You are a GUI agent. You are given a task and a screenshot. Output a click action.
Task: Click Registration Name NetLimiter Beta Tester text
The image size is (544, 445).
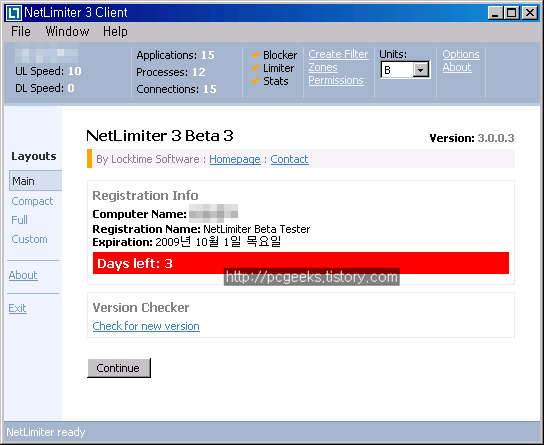click(201, 229)
